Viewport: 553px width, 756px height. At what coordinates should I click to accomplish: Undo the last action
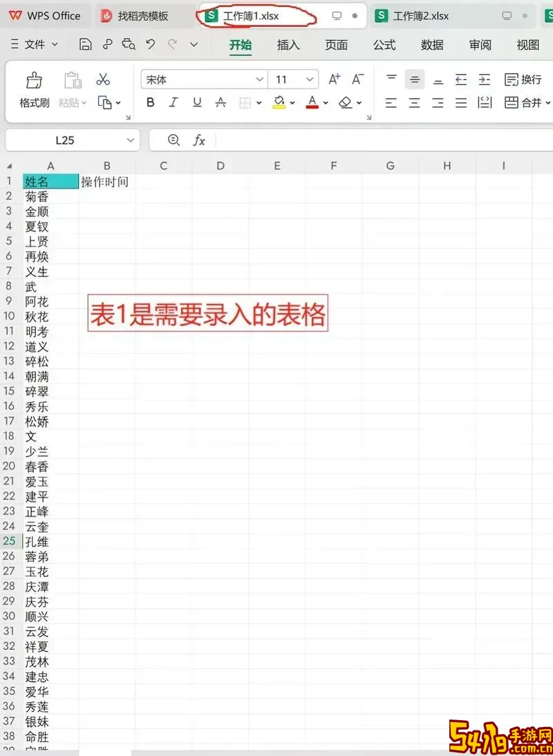[151, 44]
